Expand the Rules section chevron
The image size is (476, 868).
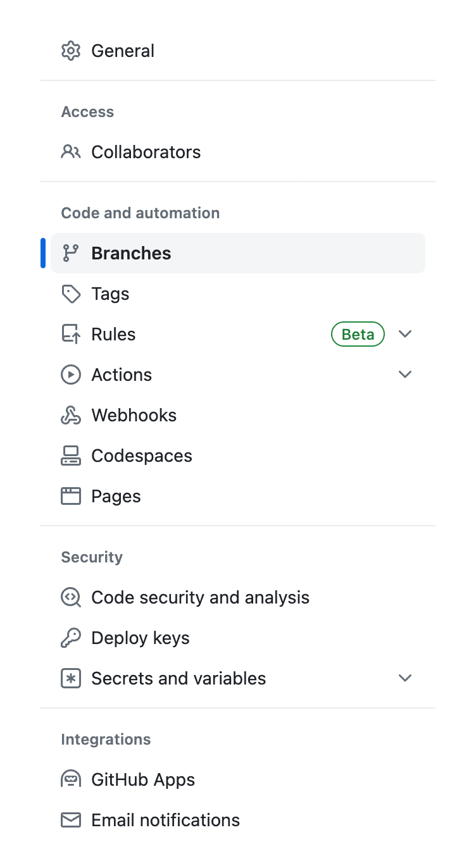click(x=404, y=333)
